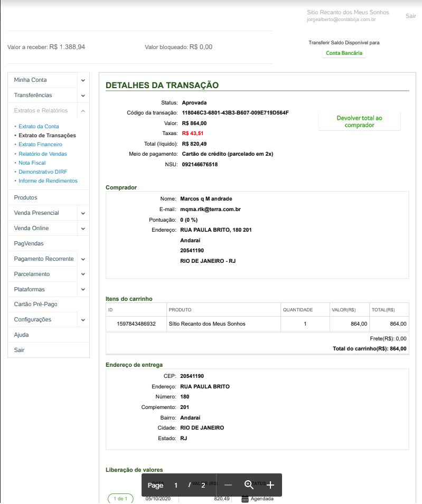Click the magnifier zoom icon
Image resolution: width=422 pixels, height=504 pixels.
[249, 484]
